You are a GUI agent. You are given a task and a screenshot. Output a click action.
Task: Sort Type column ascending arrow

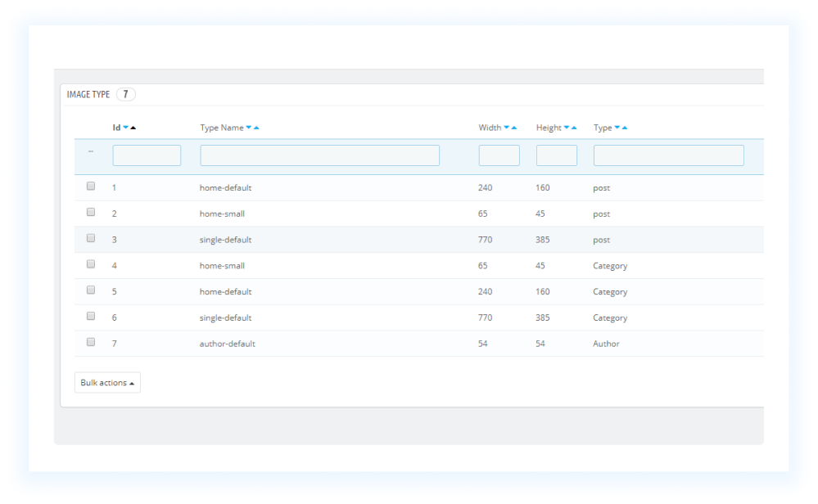point(625,128)
